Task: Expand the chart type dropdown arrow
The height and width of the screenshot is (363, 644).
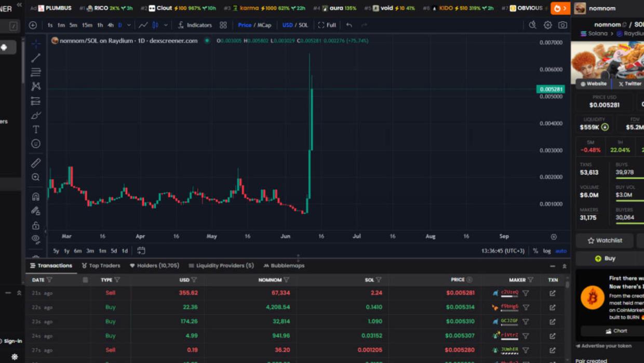Action: (x=166, y=25)
